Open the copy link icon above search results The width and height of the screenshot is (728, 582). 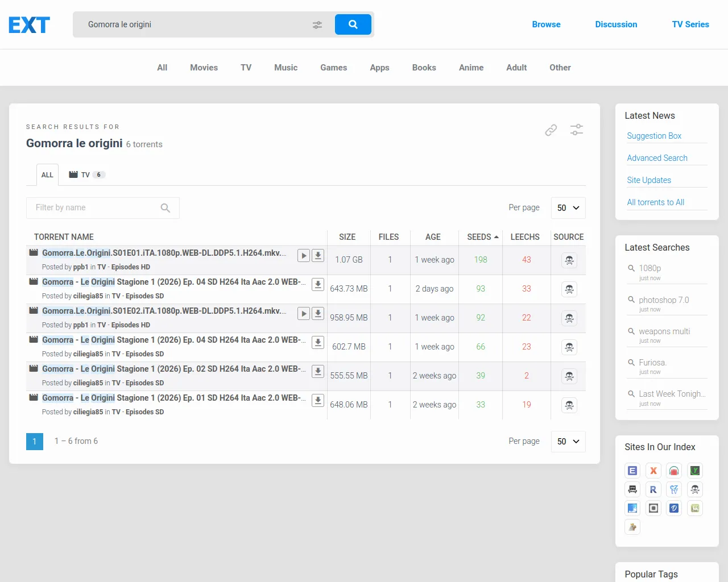click(550, 130)
